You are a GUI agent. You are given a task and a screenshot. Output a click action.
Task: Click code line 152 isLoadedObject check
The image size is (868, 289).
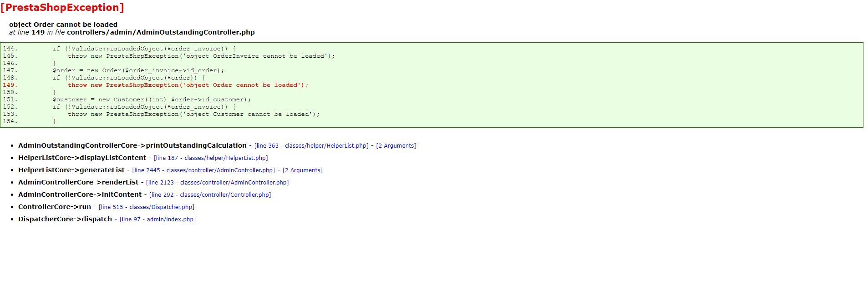tap(144, 107)
